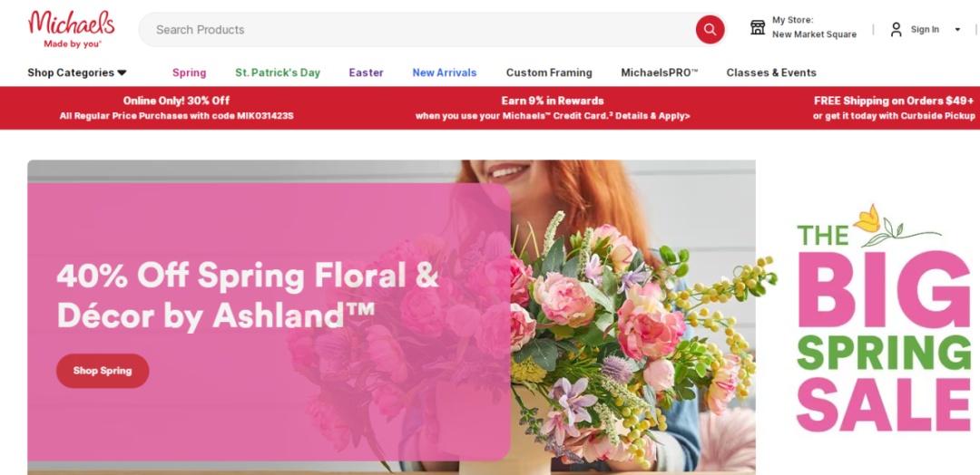Open the Shop Categories dropdown

(x=77, y=73)
